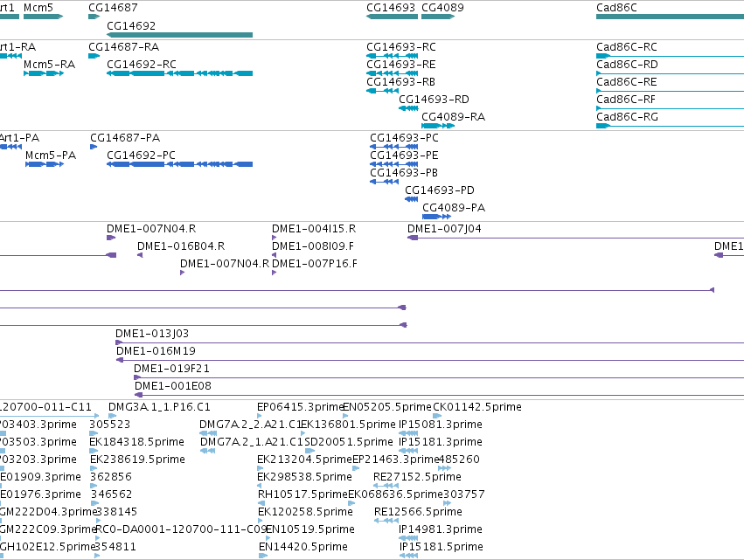Select BAC clone DME1-001E08
744x560 pixels.
coord(440,395)
